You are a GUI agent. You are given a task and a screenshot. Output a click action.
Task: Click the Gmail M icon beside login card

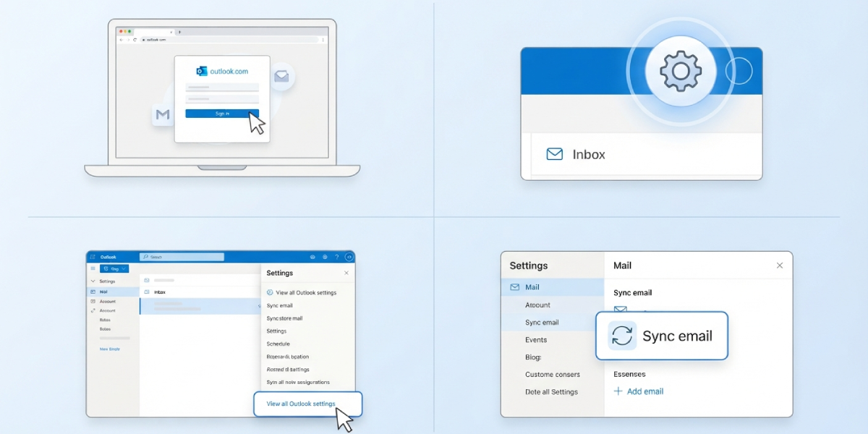tap(163, 115)
